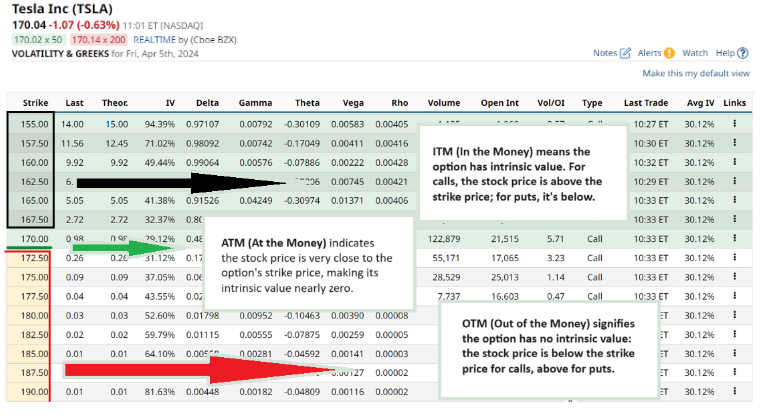Sort by the Avg IV column header
Image resolution: width=779 pixels, height=420 pixels.
pyautogui.click(x=701, y=103)
